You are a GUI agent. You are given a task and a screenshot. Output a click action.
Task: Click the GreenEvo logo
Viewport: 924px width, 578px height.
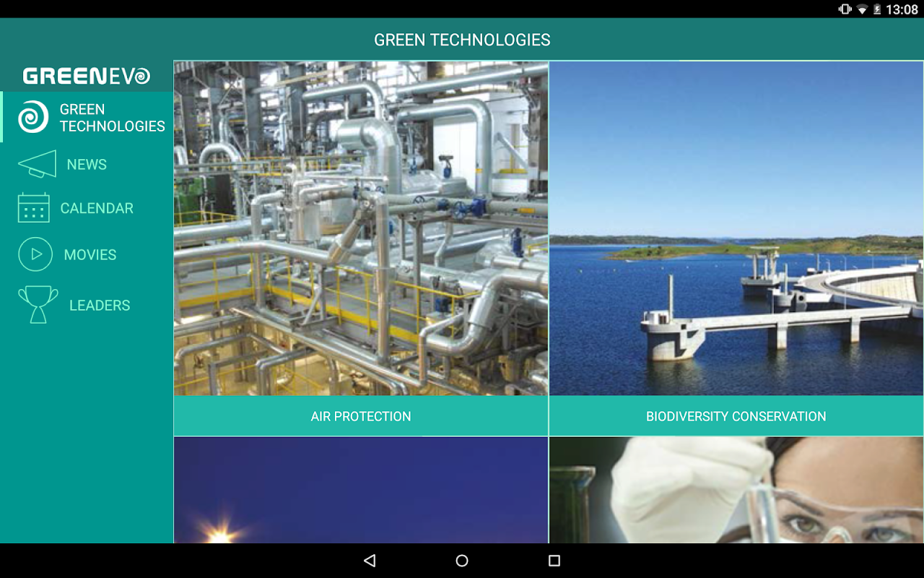87,76
